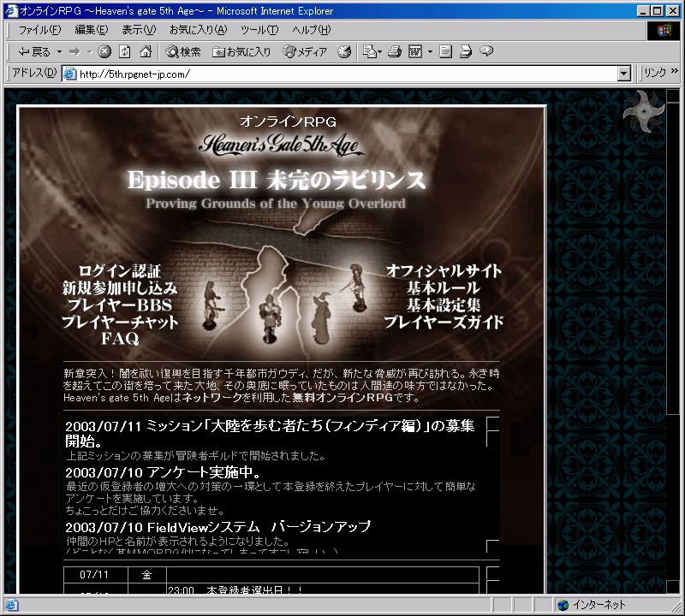Click the Proving Grounds of the Young Overlord subtitle
This screenshot has height=616, width=685.
(276, 204)
